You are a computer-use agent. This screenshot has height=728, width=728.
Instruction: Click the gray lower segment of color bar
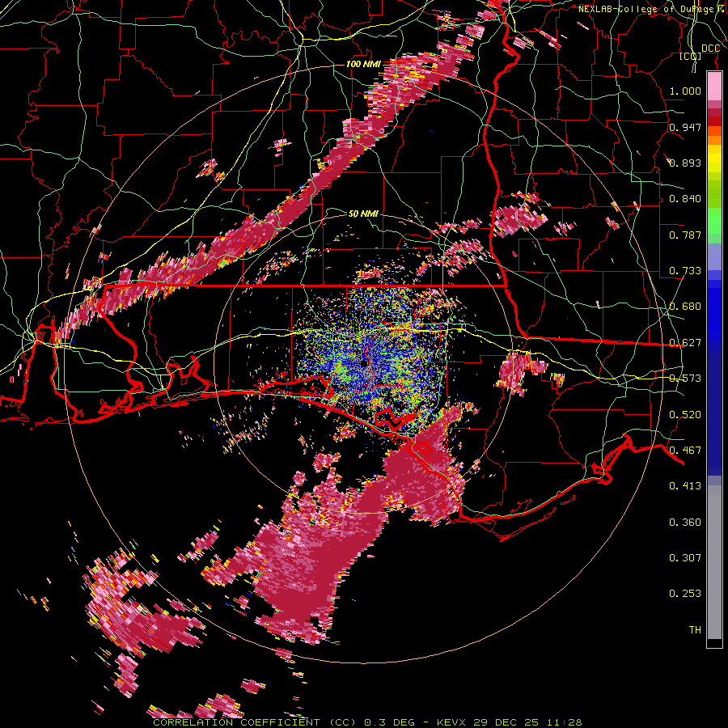tap(714, 562)
